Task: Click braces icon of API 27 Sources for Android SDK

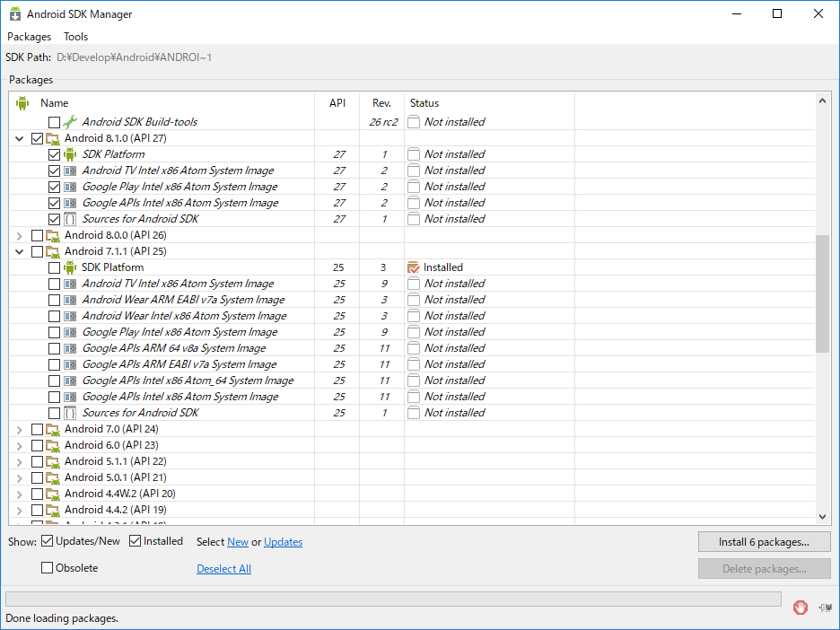Action: (70, 219)
